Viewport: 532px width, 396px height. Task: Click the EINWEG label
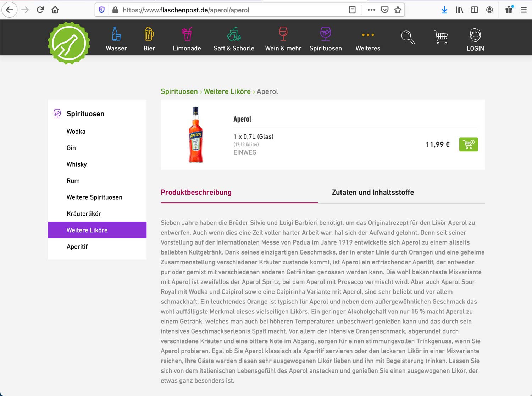coord(245,152)
